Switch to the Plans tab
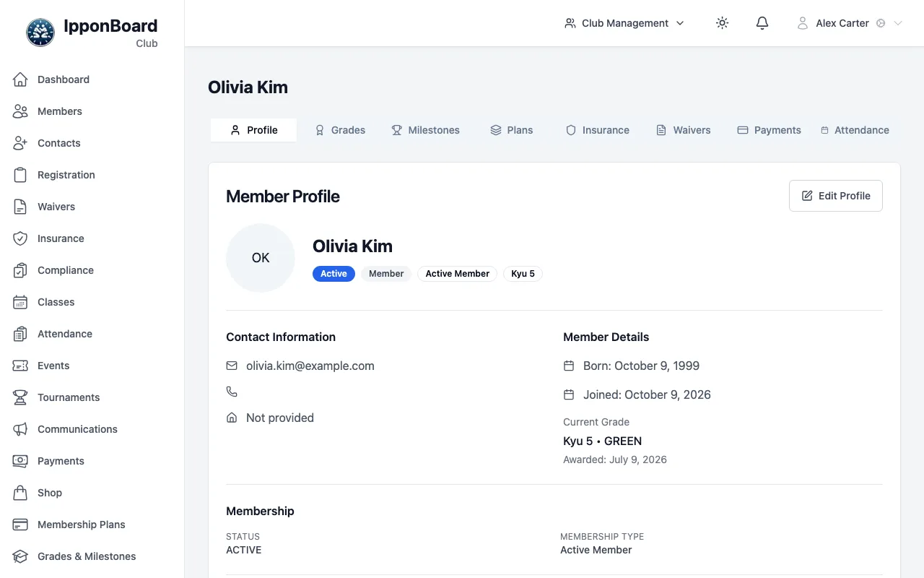The height and width of the screenshot is (578, 924). click(511, 130)
